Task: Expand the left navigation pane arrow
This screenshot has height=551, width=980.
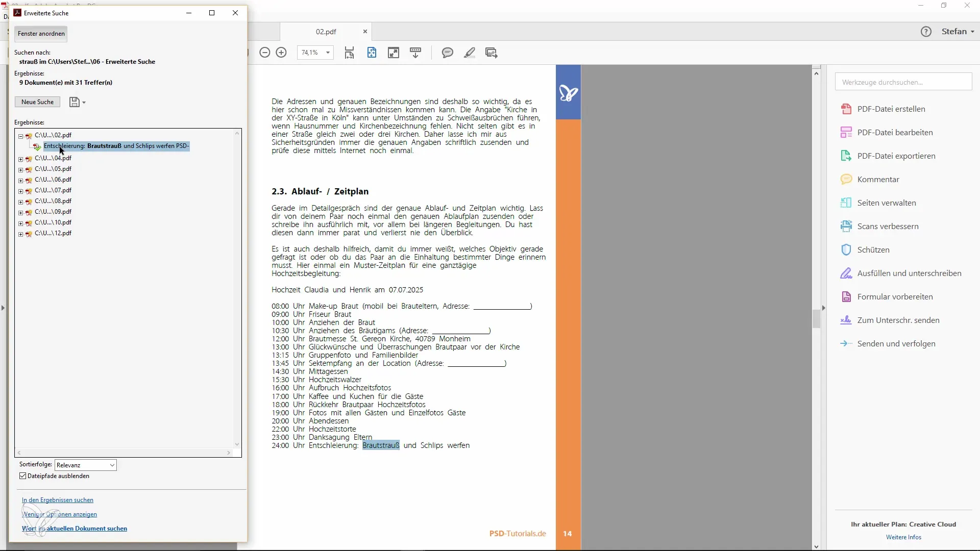Action: [3, 308]
